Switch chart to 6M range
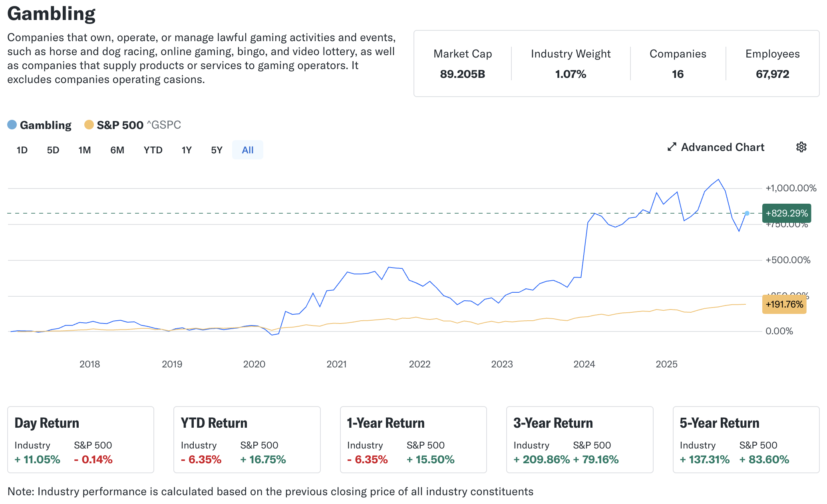The image size is (827, 504). tap(117, 150)
